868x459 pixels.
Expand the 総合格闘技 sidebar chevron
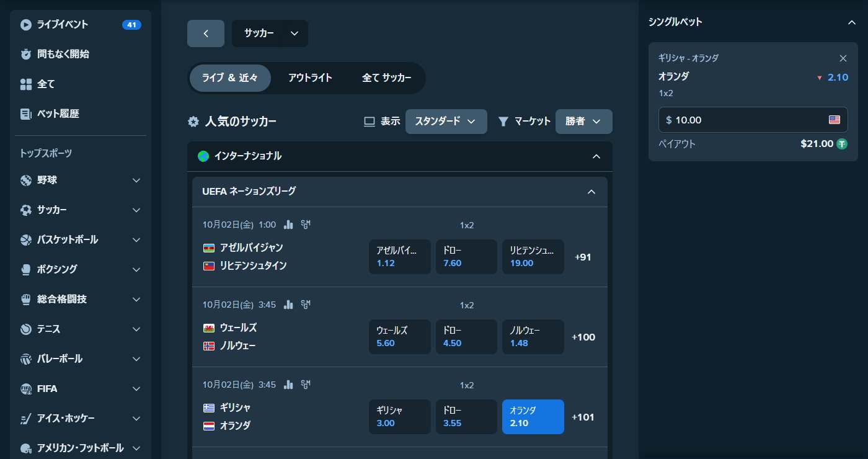(x=136, y=300)
